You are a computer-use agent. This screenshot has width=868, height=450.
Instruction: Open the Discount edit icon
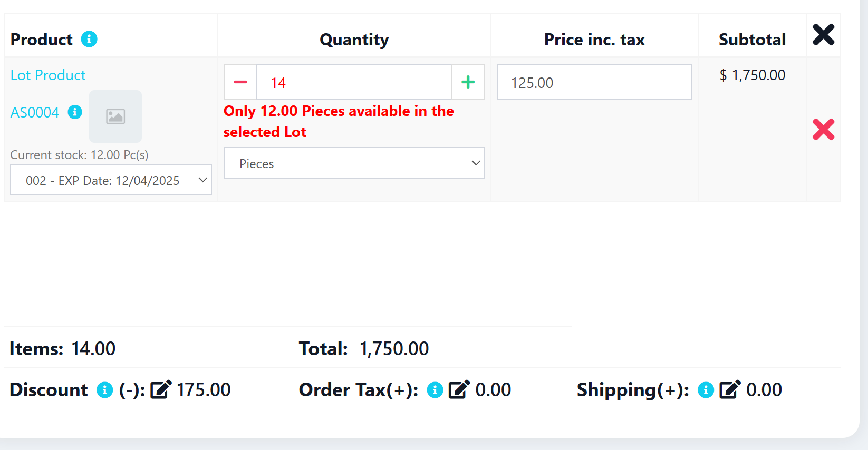(161, 389)
